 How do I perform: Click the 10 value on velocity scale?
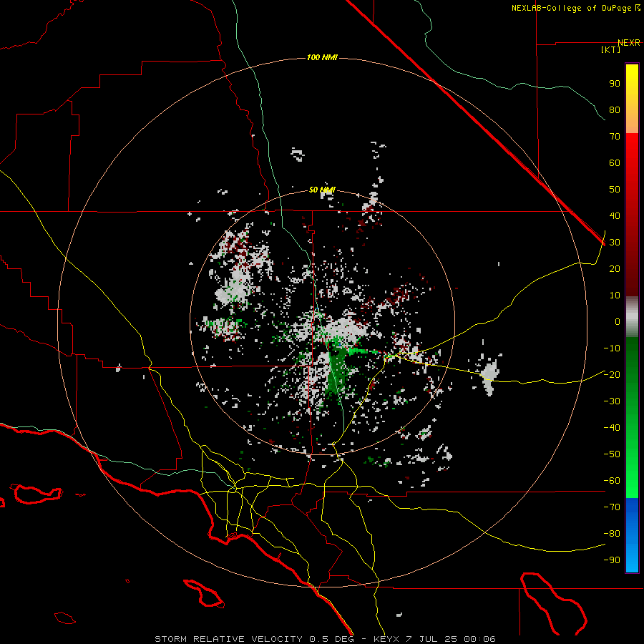pos(615,296)
